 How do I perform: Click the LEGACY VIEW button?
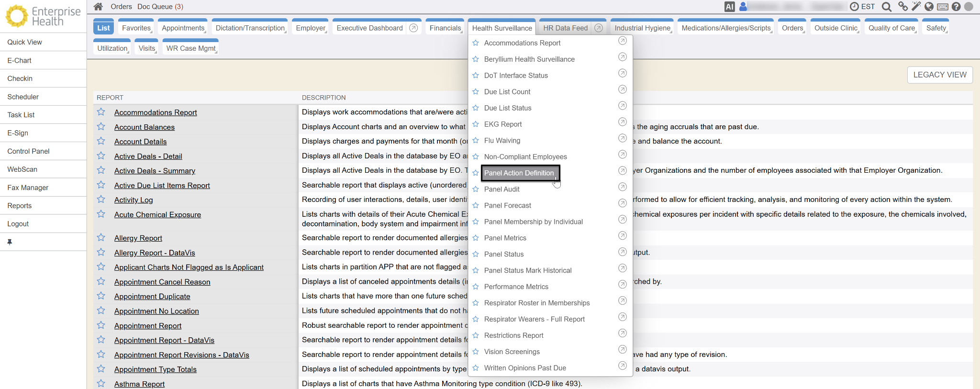click(x=939, y=75)
